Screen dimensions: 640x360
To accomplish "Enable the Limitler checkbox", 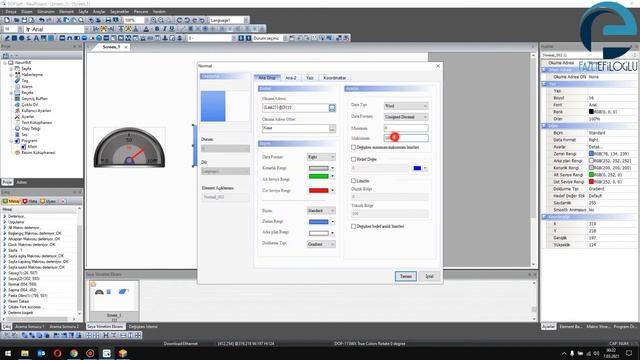I will (353, 180).
